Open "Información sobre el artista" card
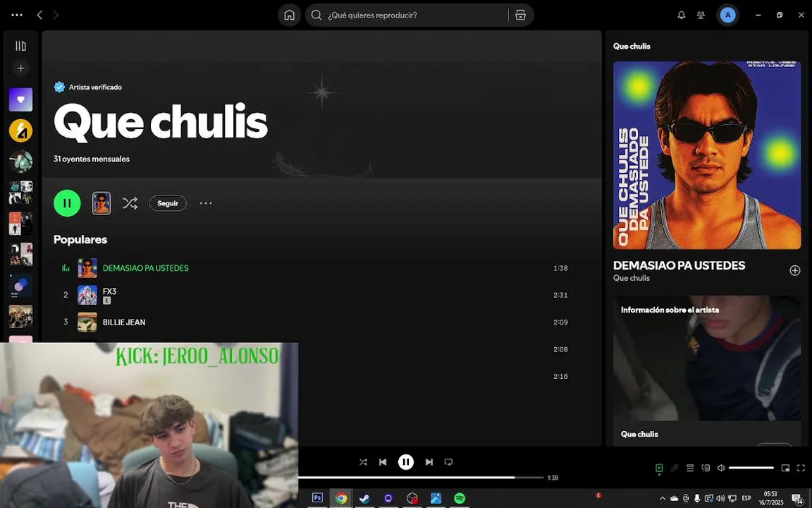Screen dimensions: 812x508 (707, 370)
